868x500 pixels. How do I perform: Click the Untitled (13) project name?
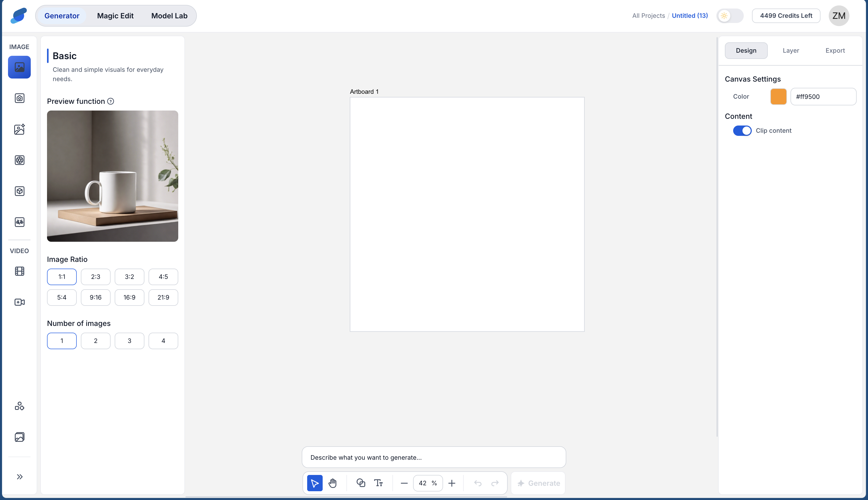click(x=690, y=16)
